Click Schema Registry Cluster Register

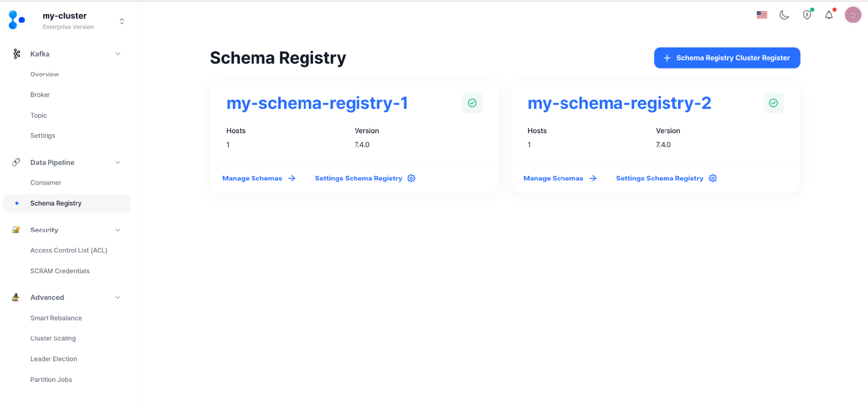[x=727, y=58]
